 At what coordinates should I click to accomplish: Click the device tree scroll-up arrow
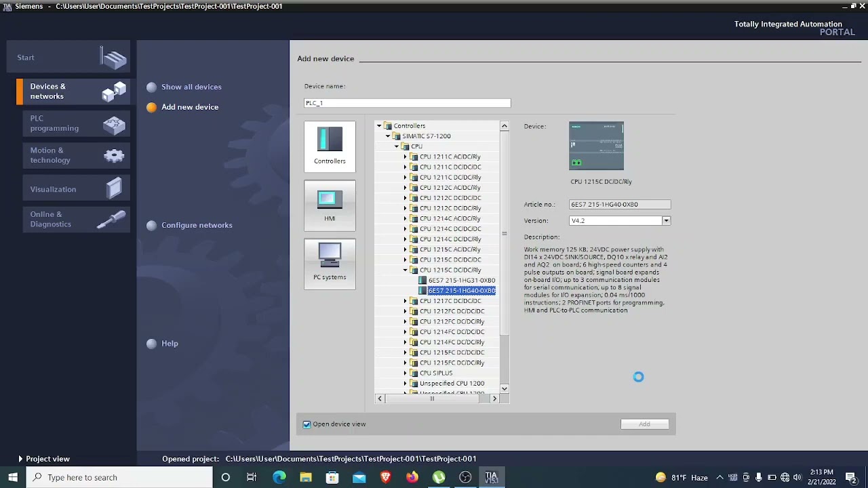point(504,126)
